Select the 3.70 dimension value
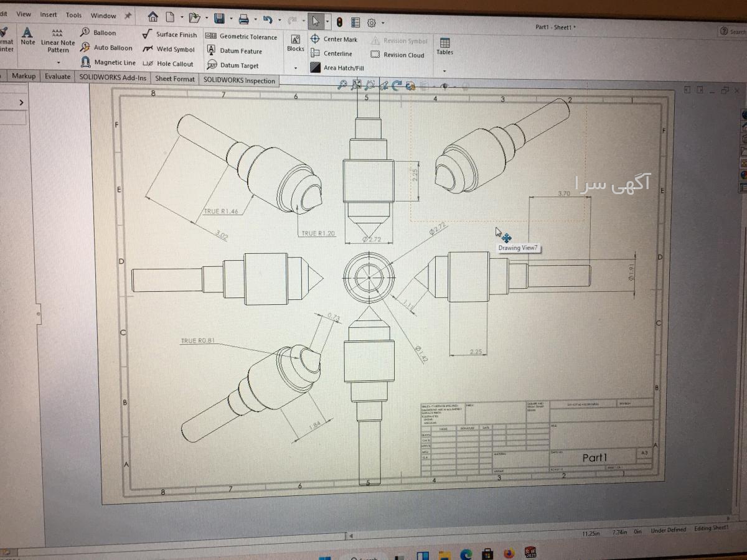This screenshot has width=747, height=560. (565, 194)
